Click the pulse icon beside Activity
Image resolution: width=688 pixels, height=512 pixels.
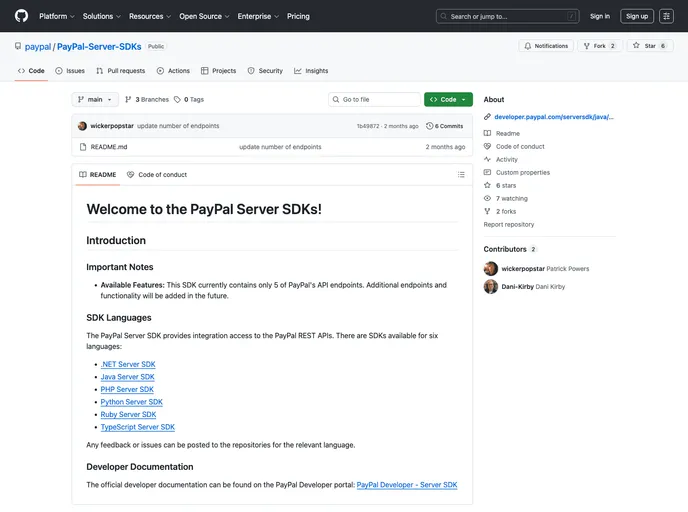tap(487, 159)
